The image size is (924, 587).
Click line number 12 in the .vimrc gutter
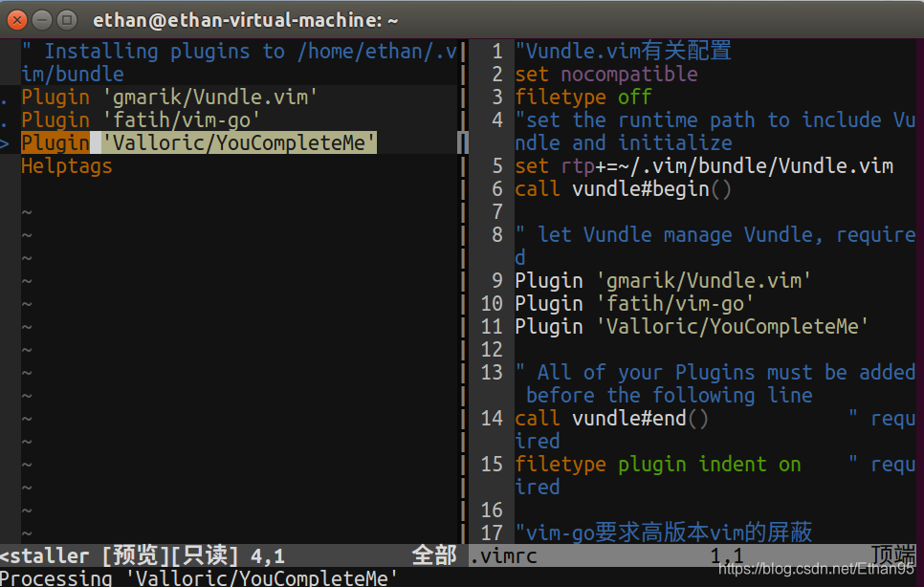(x=492, y=350)
